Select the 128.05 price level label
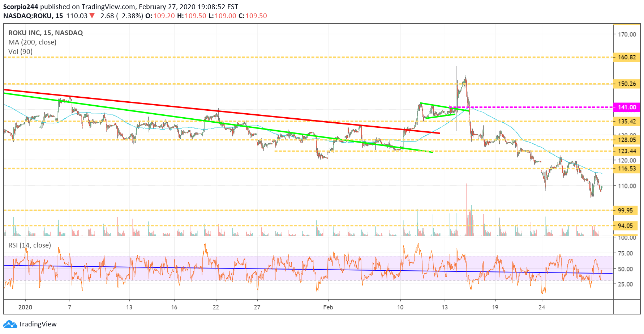 (x=627, y=140)
